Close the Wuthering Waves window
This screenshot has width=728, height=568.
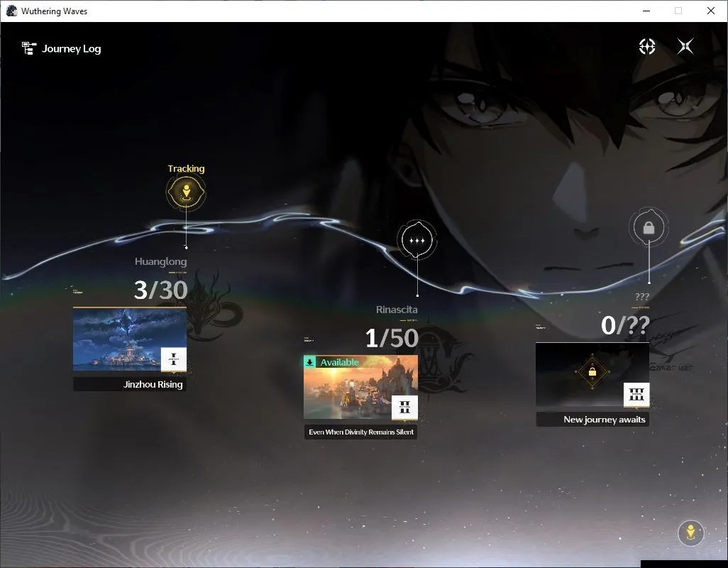711,11
